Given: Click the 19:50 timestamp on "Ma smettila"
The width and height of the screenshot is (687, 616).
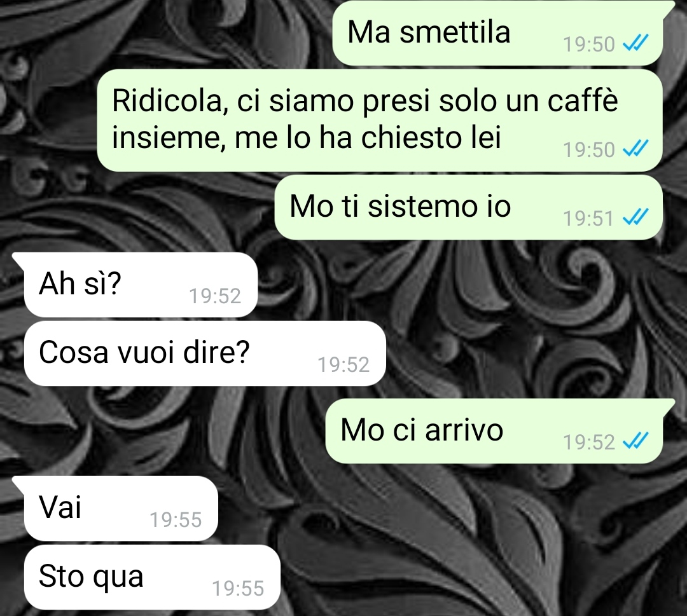Looking at the screenshot, I should pyautogui.click(x=589, y=44).
